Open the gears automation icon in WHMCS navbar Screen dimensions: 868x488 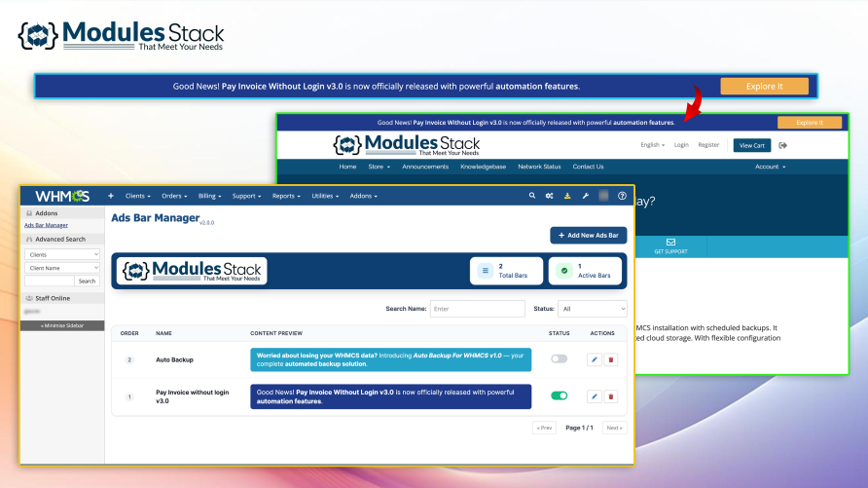549,196
